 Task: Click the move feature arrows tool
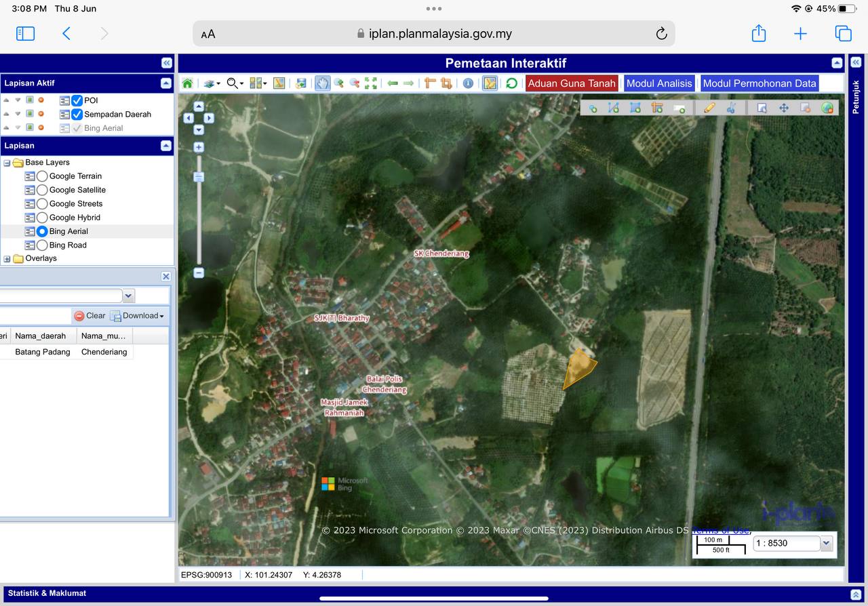784,108
